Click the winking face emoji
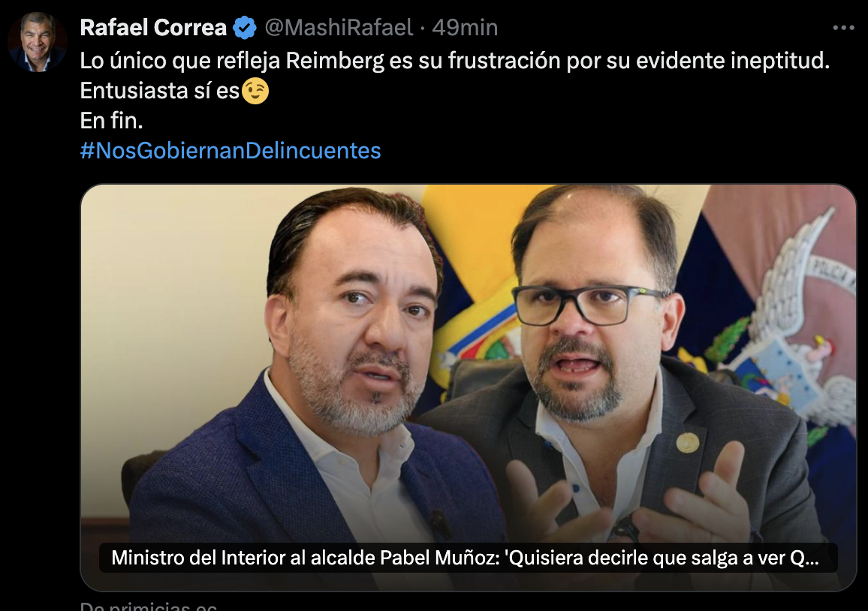Image resolution: width=868 pixels, height=611 pixels. [x=255, y=92]
